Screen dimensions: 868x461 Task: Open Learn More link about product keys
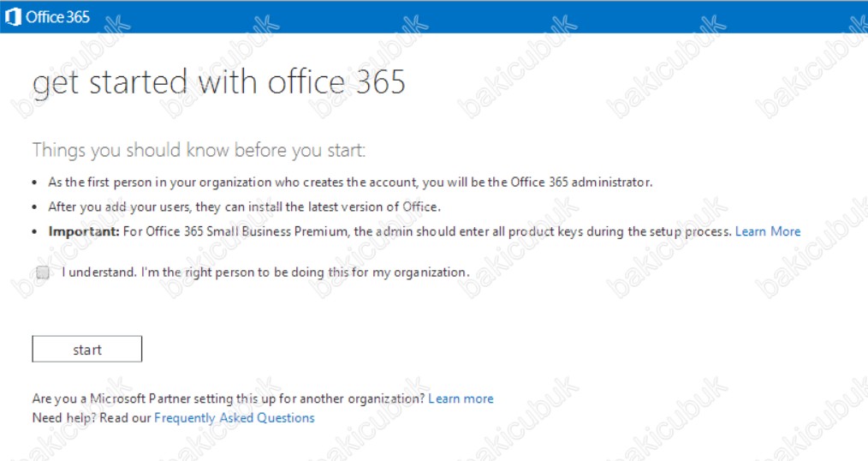(x=768, y=231)
